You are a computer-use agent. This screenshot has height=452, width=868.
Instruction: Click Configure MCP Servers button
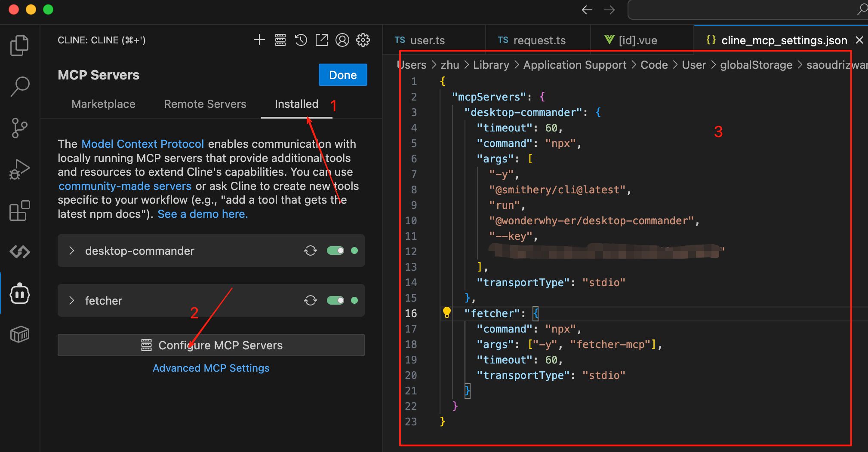[x=211, y=345]
